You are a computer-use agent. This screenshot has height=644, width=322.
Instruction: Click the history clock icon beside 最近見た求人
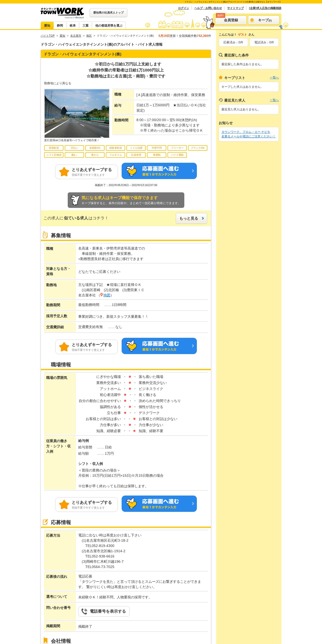[221, 100]
